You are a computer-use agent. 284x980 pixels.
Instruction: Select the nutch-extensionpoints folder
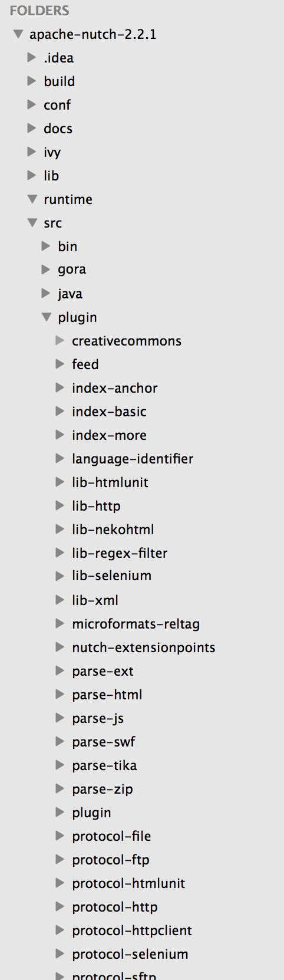[x=144, y=647]
